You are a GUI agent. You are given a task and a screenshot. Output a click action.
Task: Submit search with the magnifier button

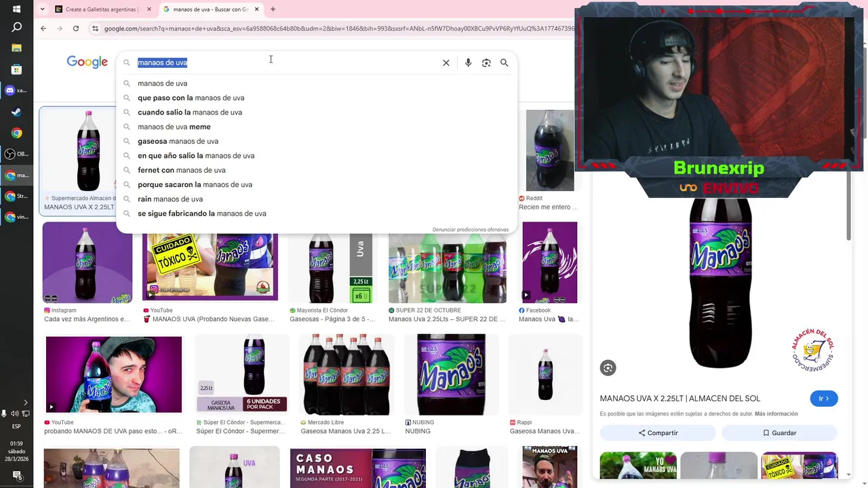(x=504, y=62)
